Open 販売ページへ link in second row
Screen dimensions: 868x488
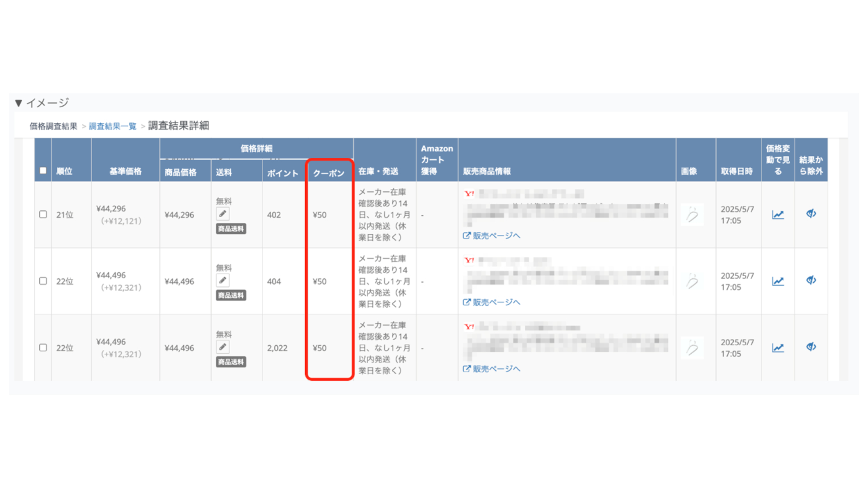[x=491, y=302]
